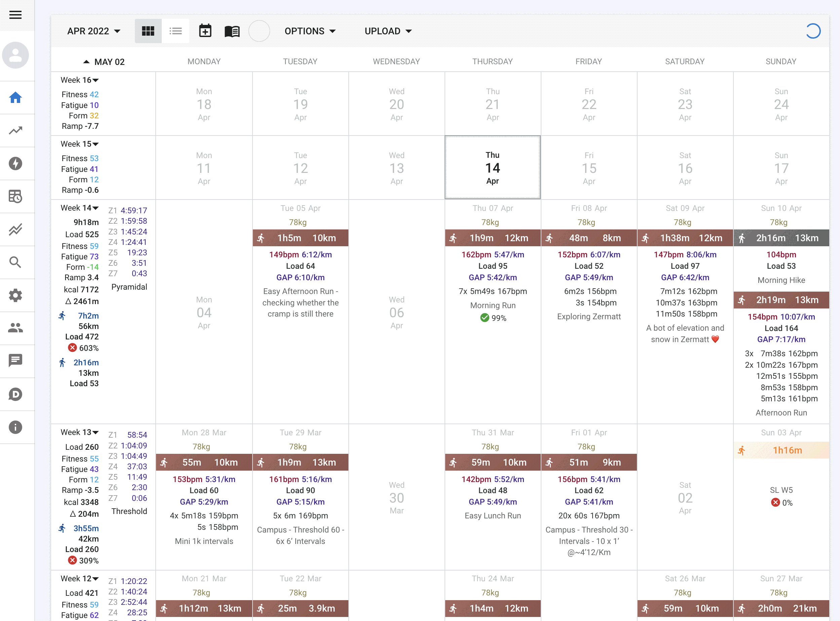This screenshot has width=840, height=621.
Task: Jump up to MAY 02
Action: coord(103,62)
